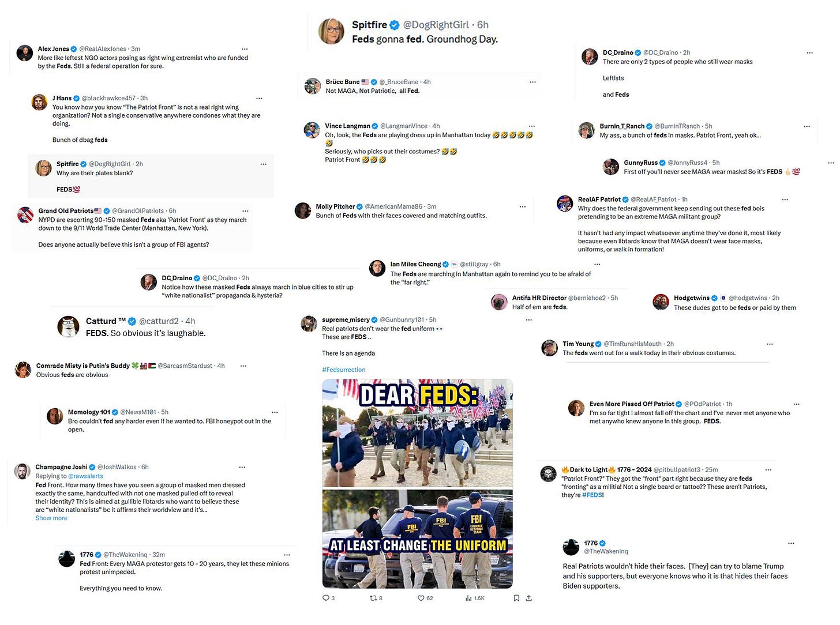Image resolution: width=840 pixels, height=625 pixels.
Task: Open view analytics icon showing 1.6K
Action: click(x=468, y=598)
